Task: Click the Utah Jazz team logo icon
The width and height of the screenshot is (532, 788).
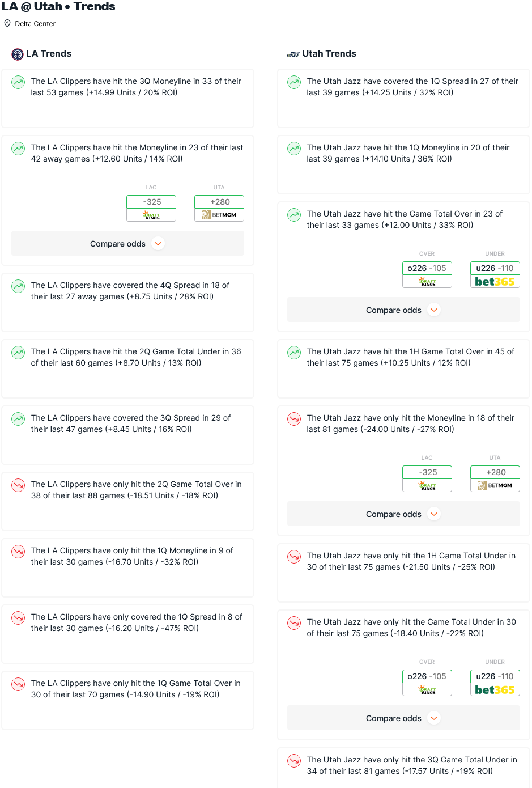Action: pos(293,54)
